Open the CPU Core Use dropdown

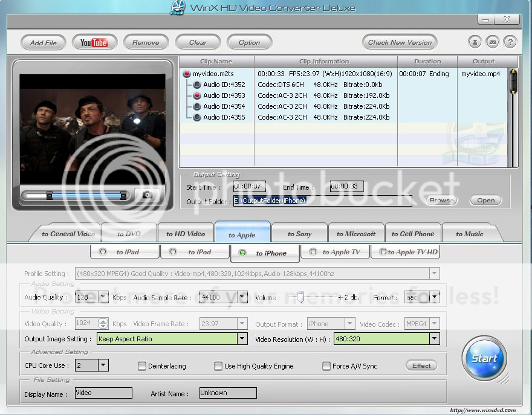point(103,365)
